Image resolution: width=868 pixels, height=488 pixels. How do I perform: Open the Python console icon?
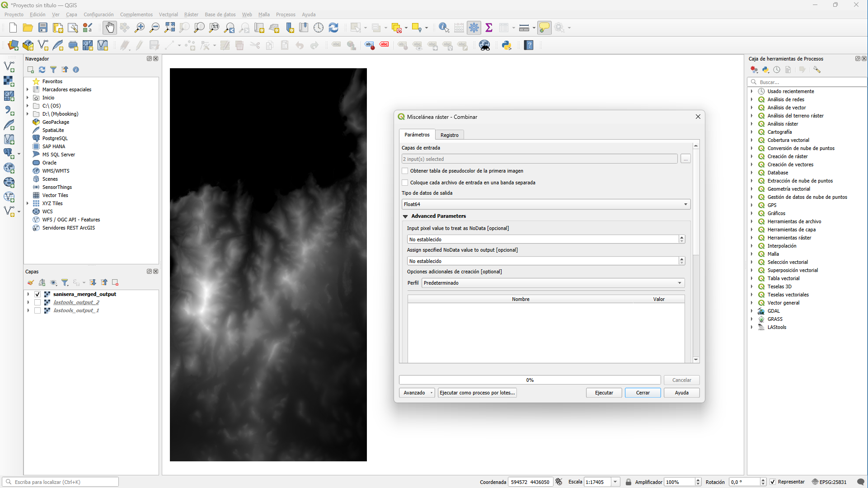[507, 45]
